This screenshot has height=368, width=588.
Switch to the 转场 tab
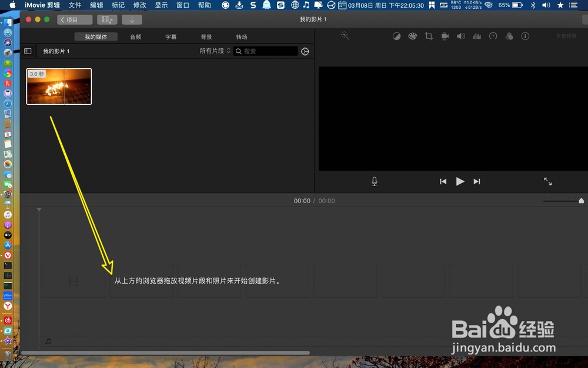[x=242, y=37]
